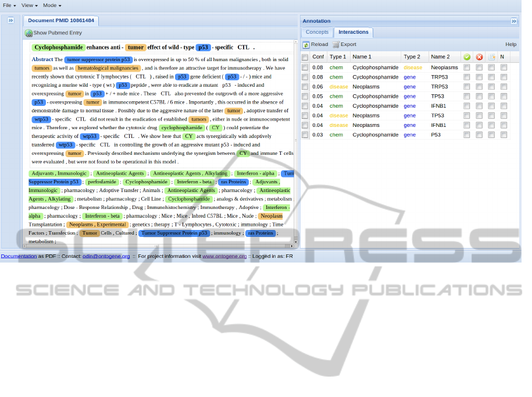Click the Help button in Annotation toolbar

[510, 45]
